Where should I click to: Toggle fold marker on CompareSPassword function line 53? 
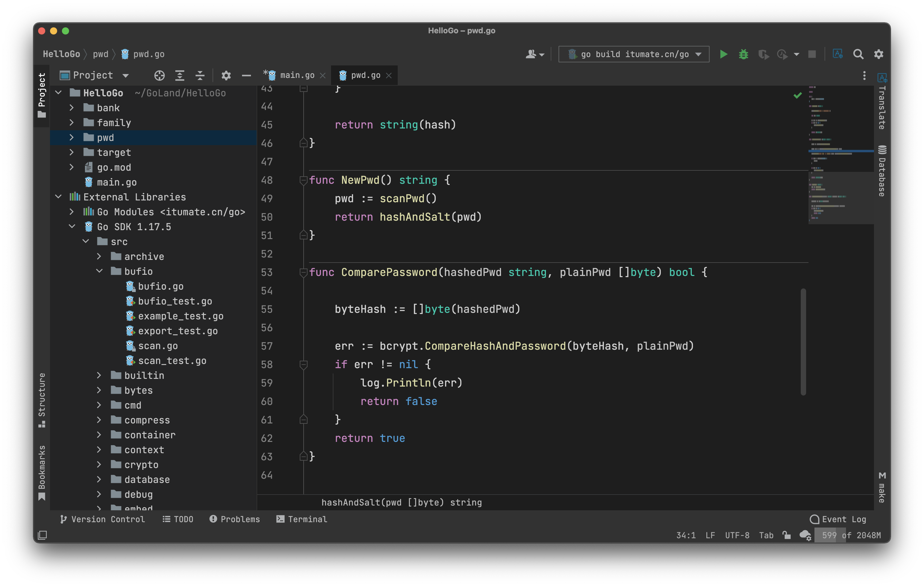(x=303, y=273)
